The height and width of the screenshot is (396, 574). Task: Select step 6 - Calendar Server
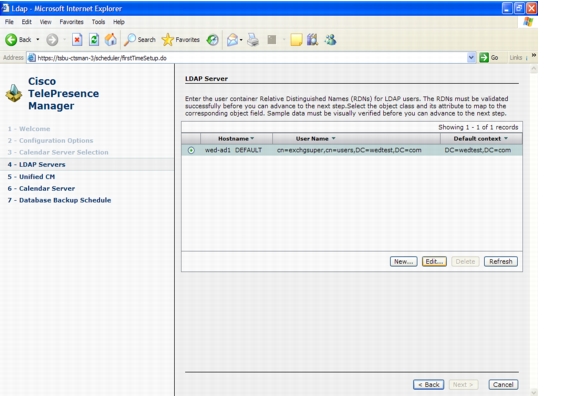click(41, 188)
